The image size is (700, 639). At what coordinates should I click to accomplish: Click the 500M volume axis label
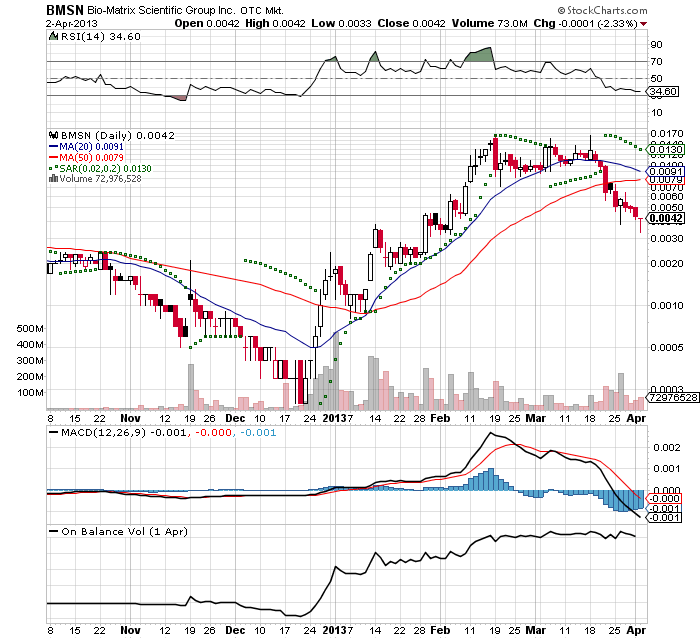pos(30,329)
